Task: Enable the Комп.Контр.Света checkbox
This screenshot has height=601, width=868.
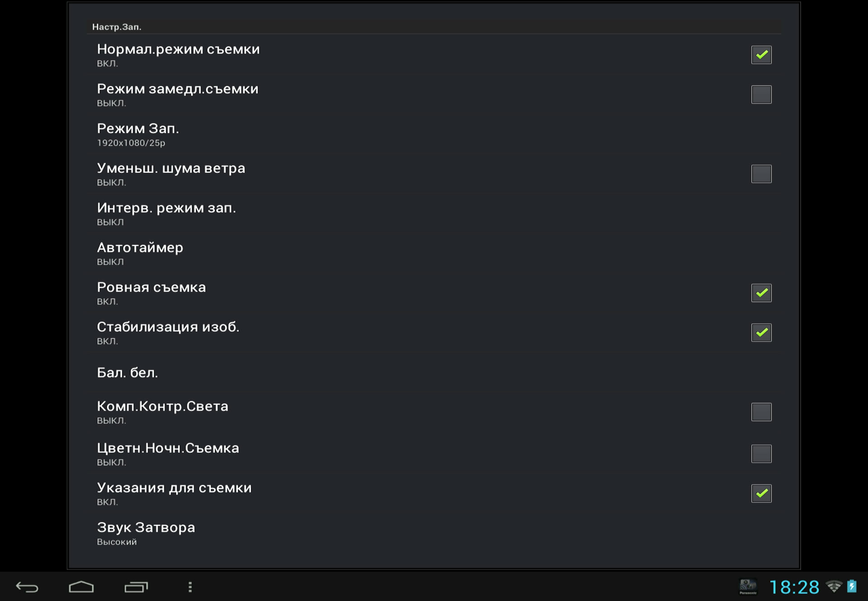Action: click(761, 412)
